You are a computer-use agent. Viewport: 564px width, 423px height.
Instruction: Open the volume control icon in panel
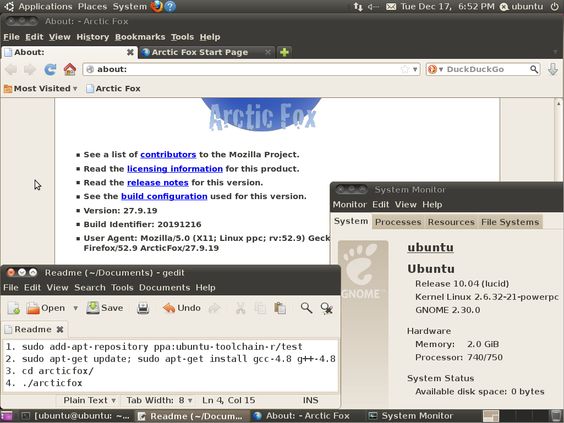[x=374, y=6]
